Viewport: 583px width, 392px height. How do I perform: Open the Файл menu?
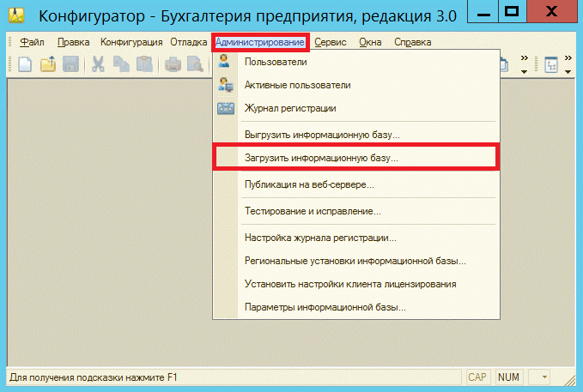point(32,42)
